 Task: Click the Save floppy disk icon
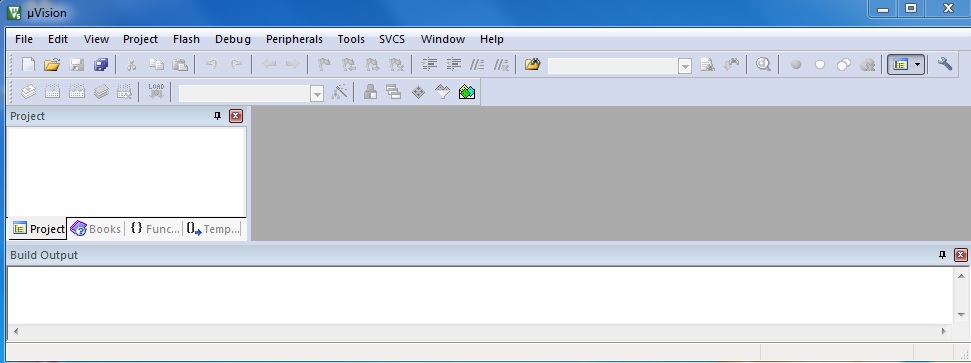tap(77, 64)
